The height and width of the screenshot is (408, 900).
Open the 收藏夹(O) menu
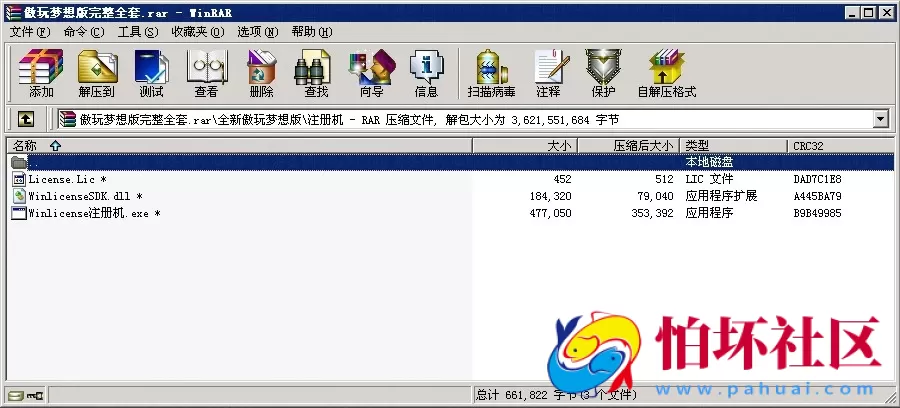(x=198, y=32)
